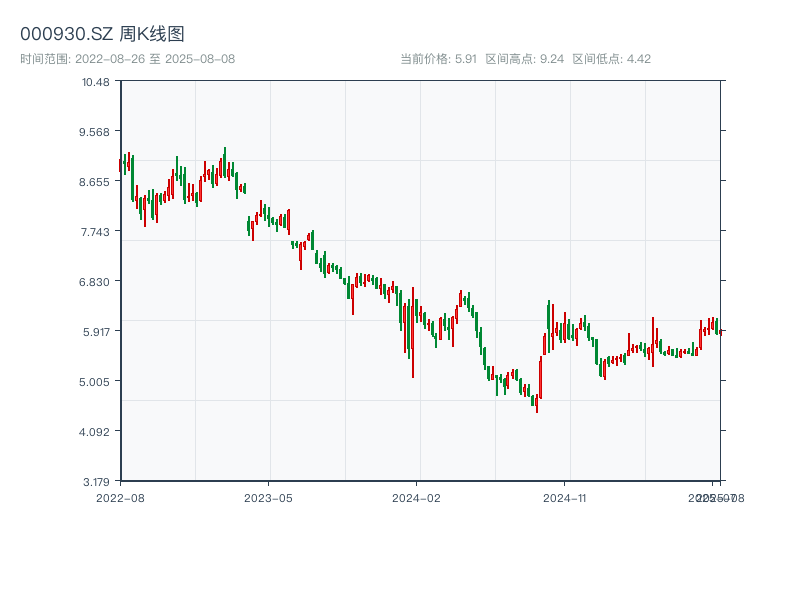Click the 6.830 price axis label

96,281
